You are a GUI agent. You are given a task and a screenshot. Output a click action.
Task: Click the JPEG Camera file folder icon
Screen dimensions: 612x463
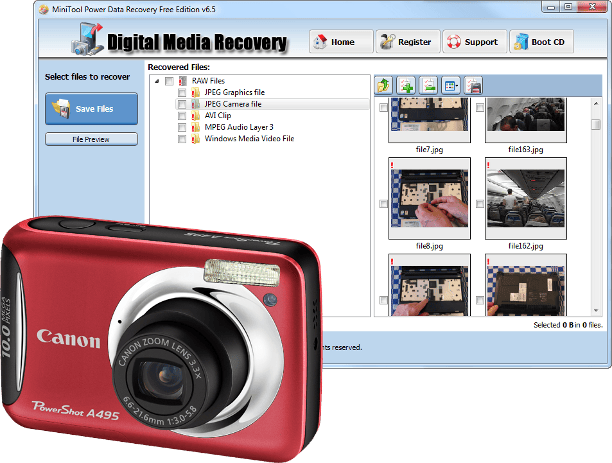196,104
